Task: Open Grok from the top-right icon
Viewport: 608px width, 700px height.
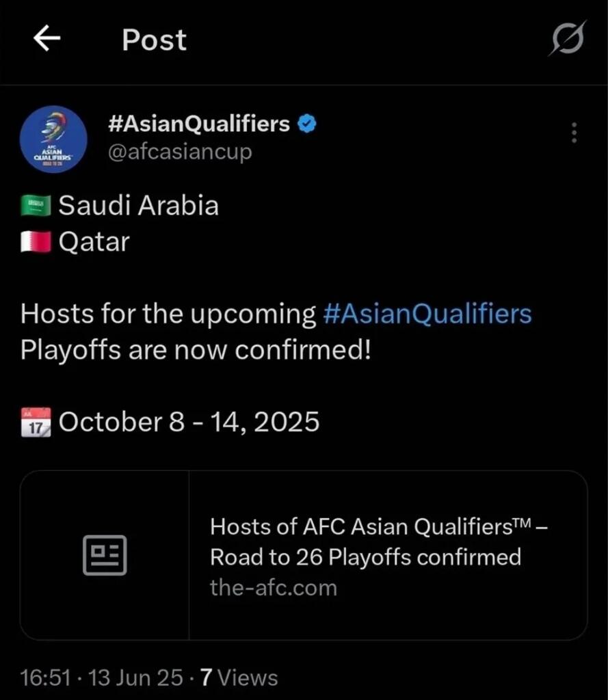Action: tap(567, 39)
